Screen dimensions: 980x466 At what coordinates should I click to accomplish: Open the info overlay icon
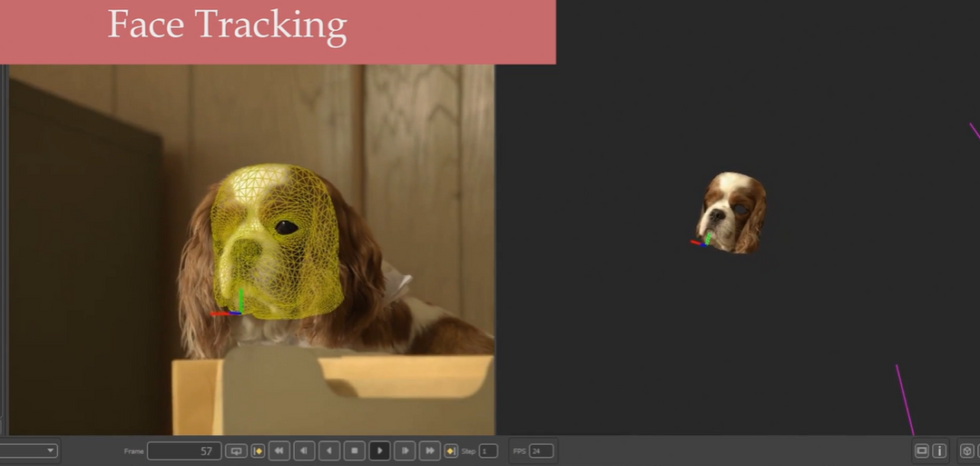939,451
